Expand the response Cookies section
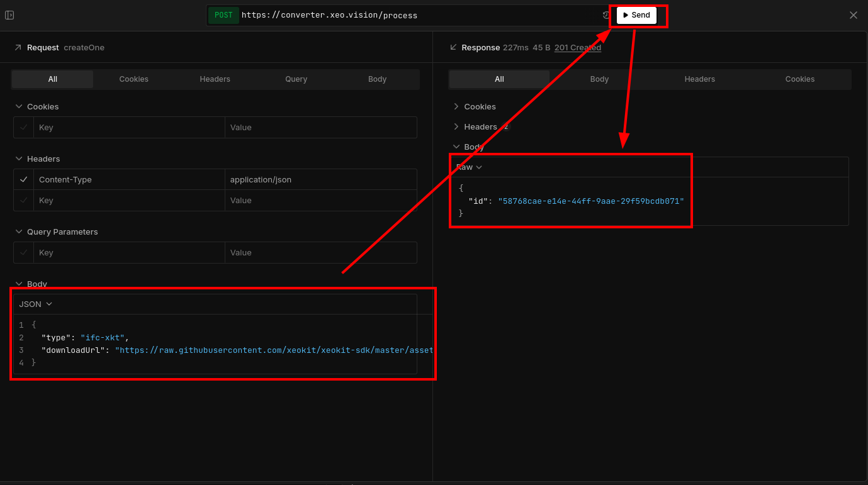Image resolution: width=868 pixels, height=485 pixels. (456, 107)
